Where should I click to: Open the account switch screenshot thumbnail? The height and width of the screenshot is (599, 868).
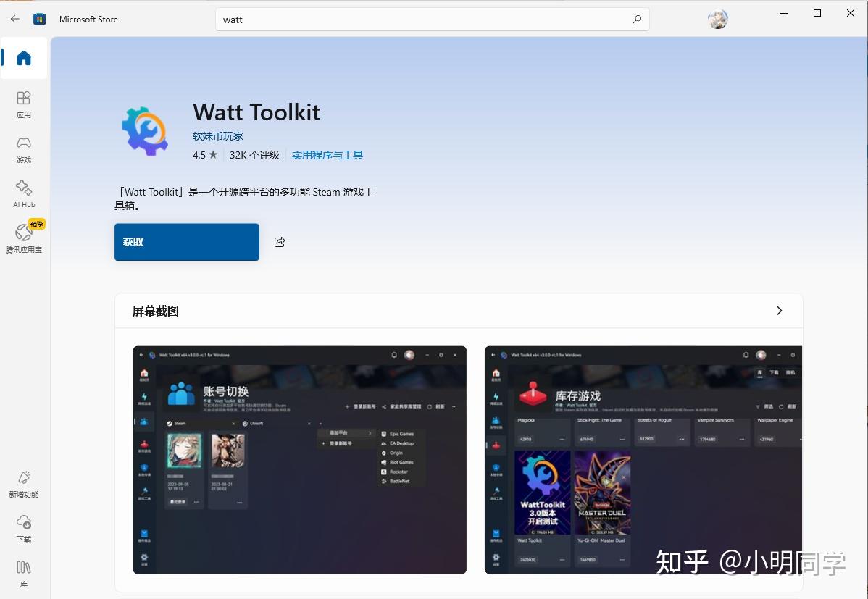coord(299,459)
